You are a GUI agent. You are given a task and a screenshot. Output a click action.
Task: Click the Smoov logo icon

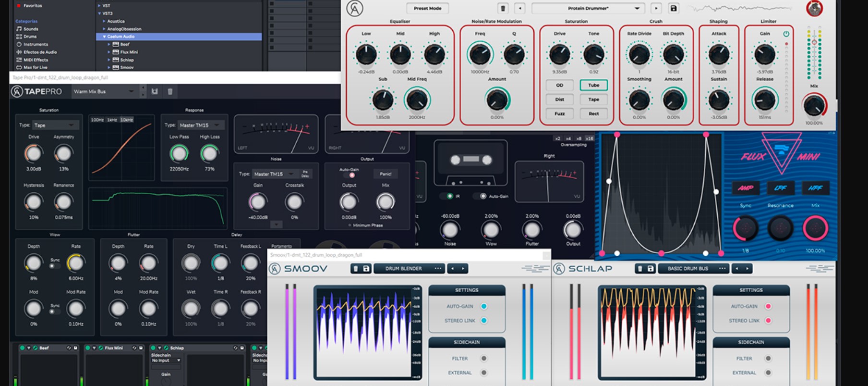click(275, 269)
